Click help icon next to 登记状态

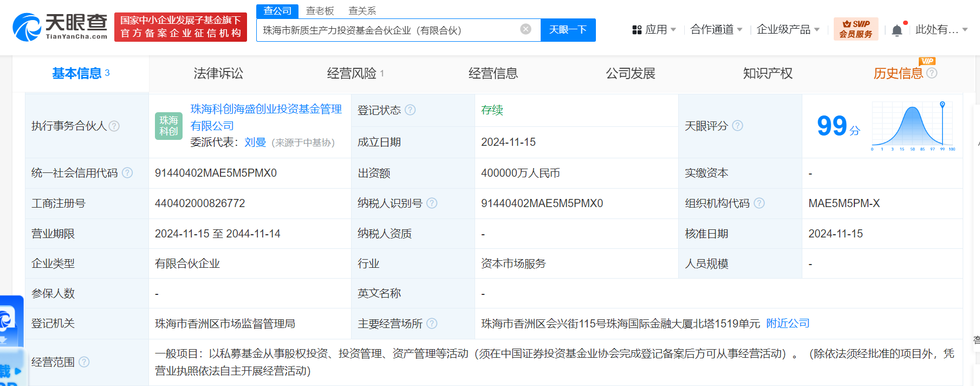click(x=410, y=110)
